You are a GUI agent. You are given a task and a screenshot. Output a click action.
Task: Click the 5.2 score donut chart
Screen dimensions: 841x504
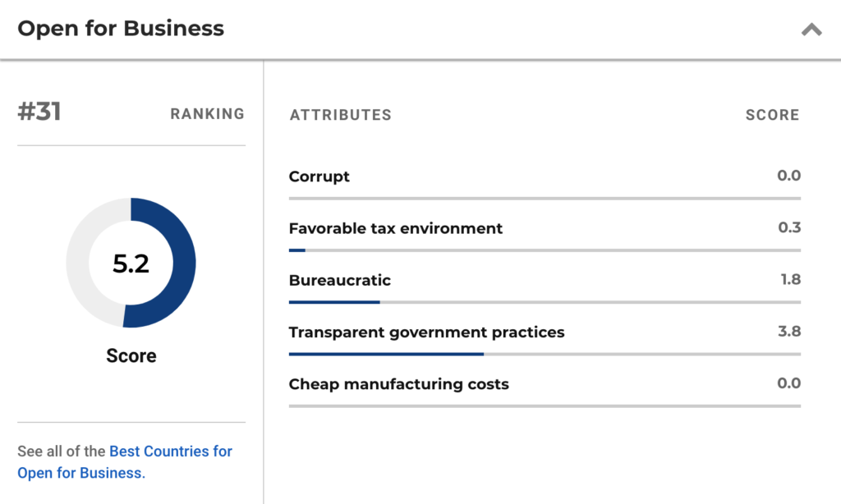point(131,263)
